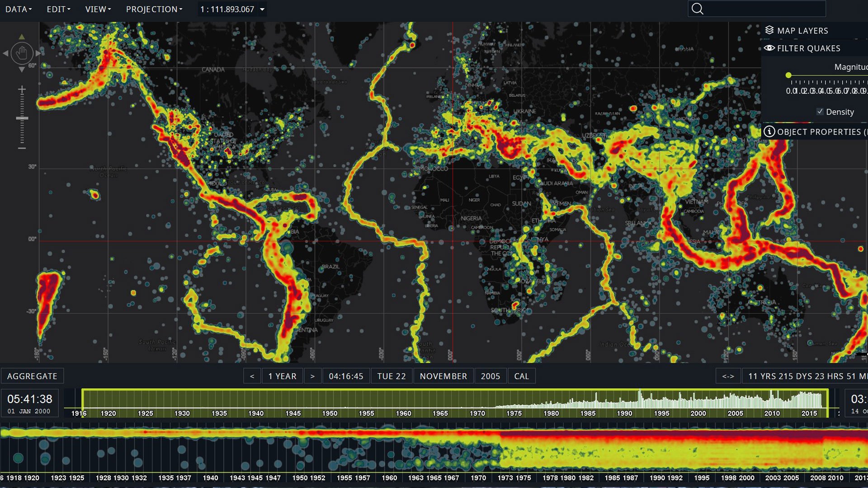Open the Projection dropdown menu
The image size is (868, 488).
[x=154, y=9]
